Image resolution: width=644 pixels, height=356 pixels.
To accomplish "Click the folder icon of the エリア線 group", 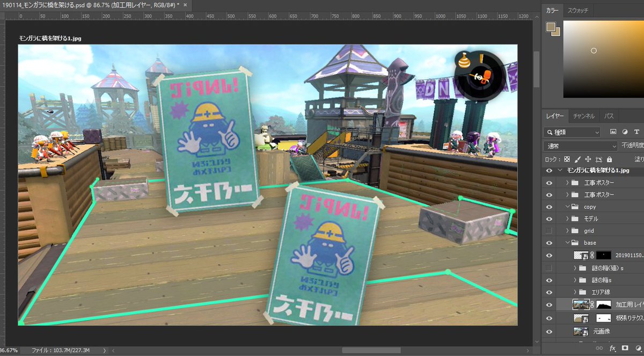I will point(583,292).
